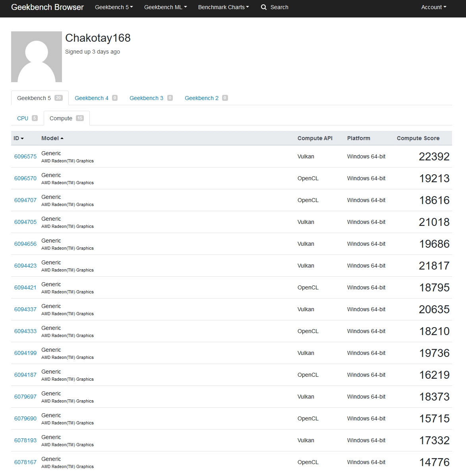The width and height of the screenshot is (466, 476).
Task: Open result ID 6094423
Action: [25, 266]
